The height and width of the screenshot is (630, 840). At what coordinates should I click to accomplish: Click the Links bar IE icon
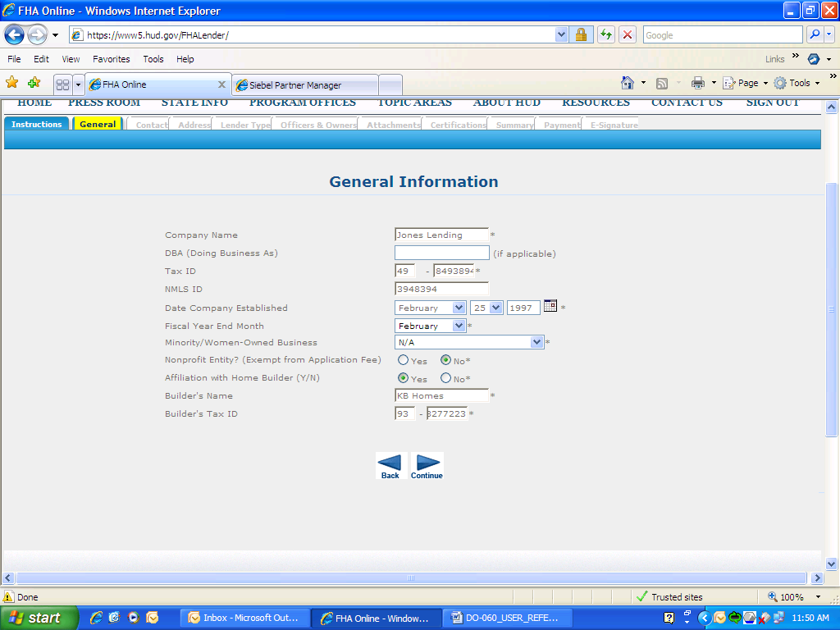pyautogui.click(x=814, y=59)
